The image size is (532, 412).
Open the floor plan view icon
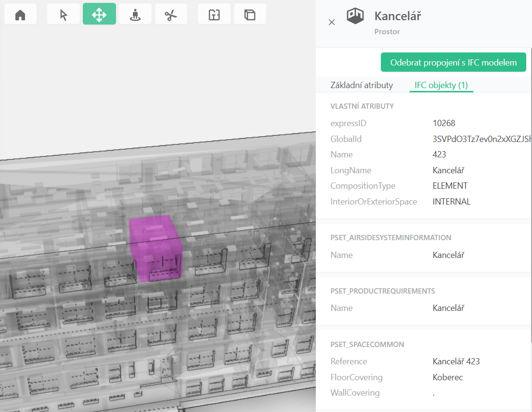pyautogui.click(x=214, y=14)
